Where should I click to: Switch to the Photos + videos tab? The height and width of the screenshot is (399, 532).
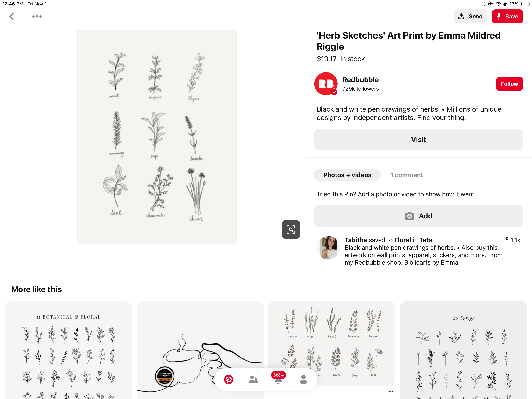coord(347,175)
